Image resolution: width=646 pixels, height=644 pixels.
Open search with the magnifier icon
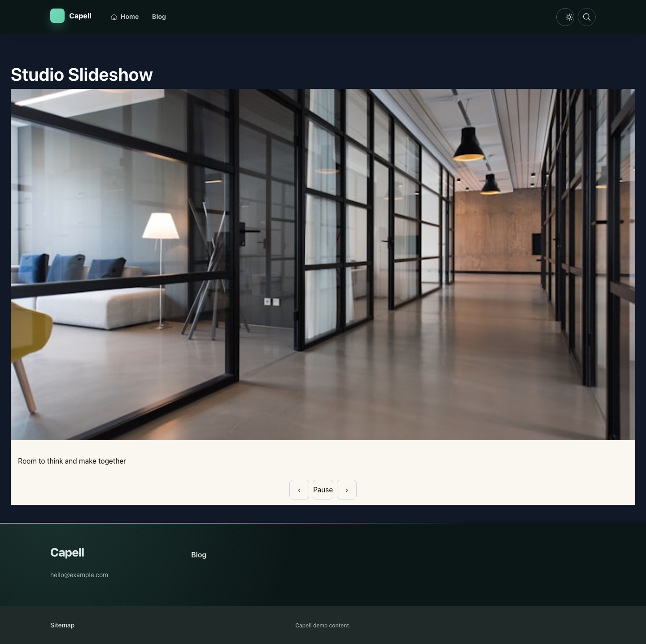(x=587, y=17)
